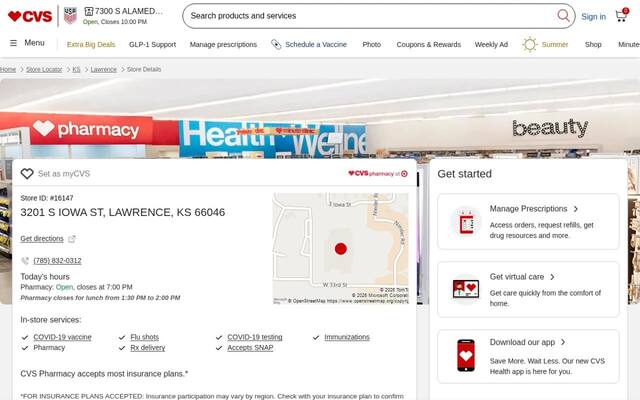
Task: Click the store icon beside 7300 S ALAMED
Action: (89, 11)
